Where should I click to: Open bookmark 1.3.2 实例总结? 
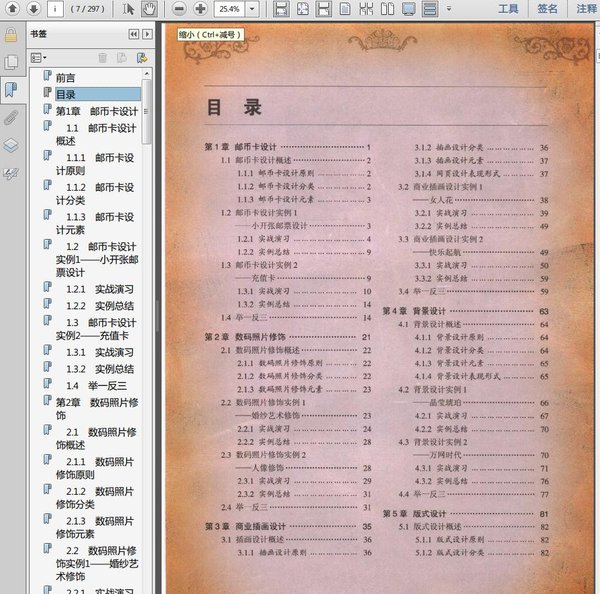click(100, 369)
